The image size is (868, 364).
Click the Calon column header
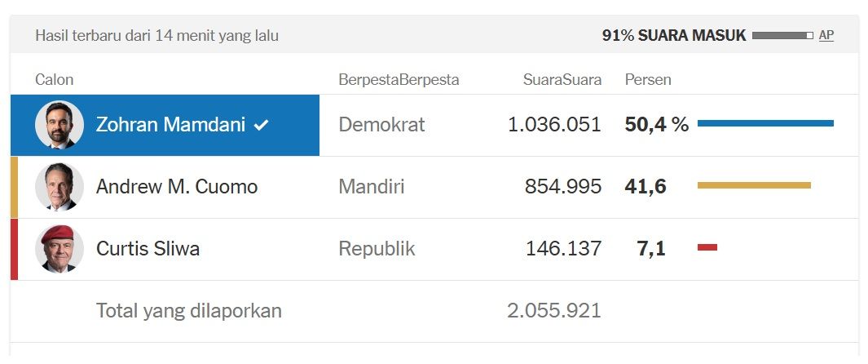(x=54, y=79)
